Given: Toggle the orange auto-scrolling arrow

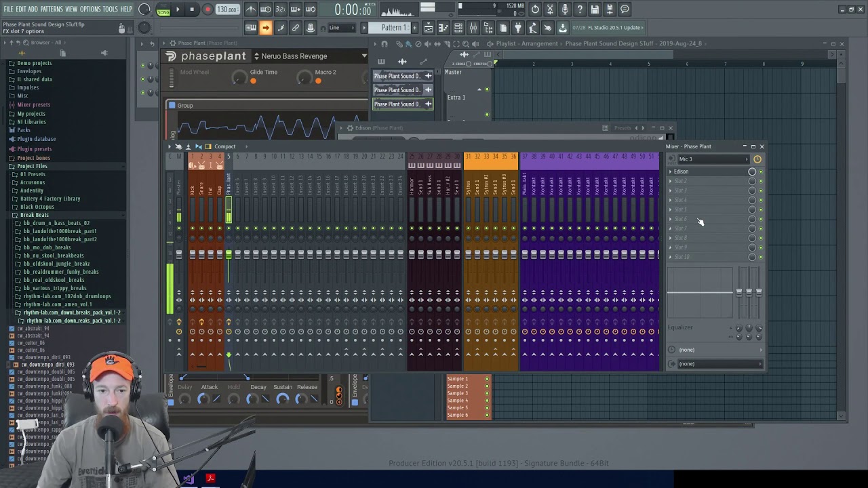Looking at the screenshot, I should (266, 28).
